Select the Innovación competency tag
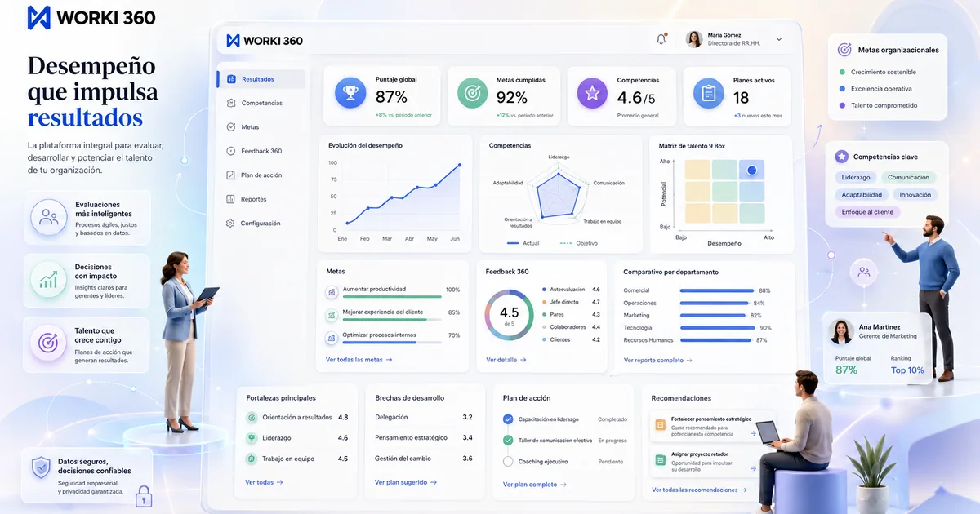The width and height of the screenshot is (980, 514). [x=915, y=195]
